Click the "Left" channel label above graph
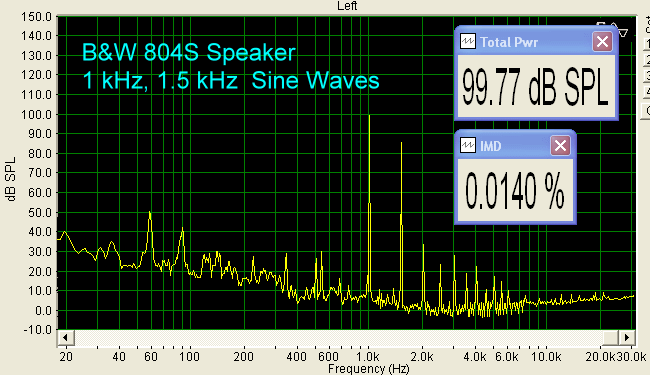The height and width of the screenshot is (375, 650). [x=347, y=6]
